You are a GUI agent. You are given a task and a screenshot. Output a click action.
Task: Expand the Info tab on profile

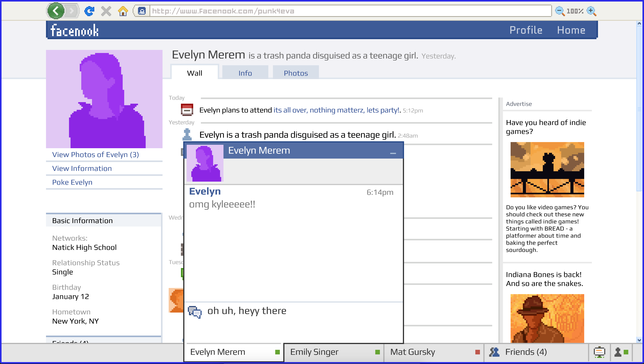245,73
